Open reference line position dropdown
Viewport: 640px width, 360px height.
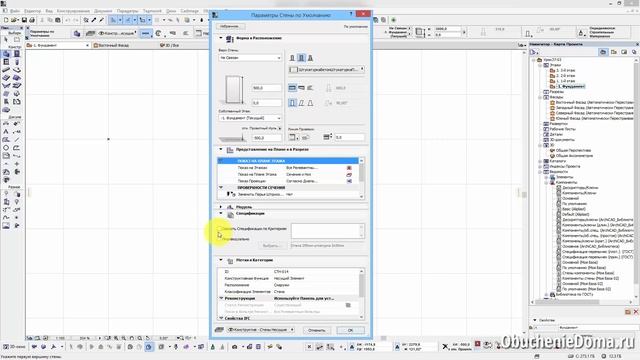pos(293,138)
